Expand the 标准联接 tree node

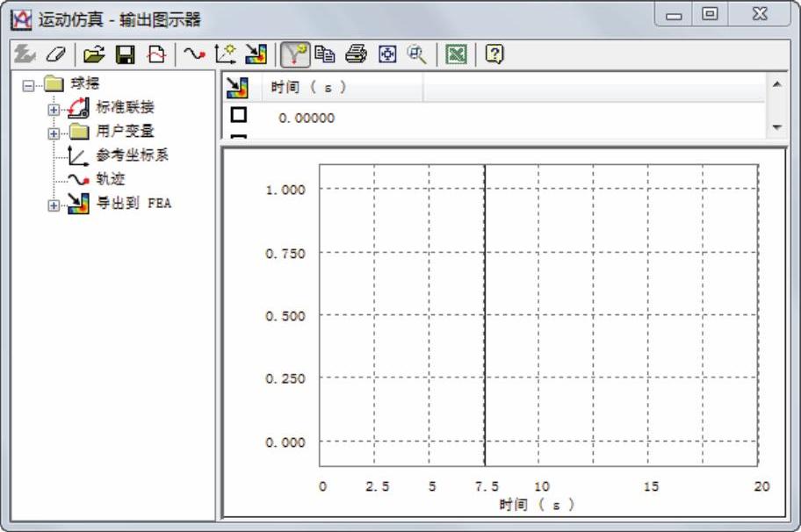coord(53,110)
